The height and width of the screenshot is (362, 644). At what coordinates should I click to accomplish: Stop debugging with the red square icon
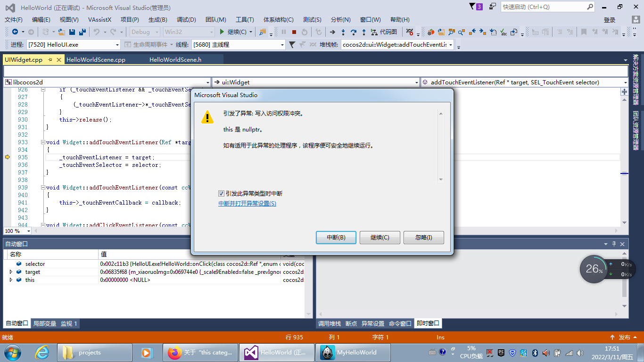click(294, 32)
